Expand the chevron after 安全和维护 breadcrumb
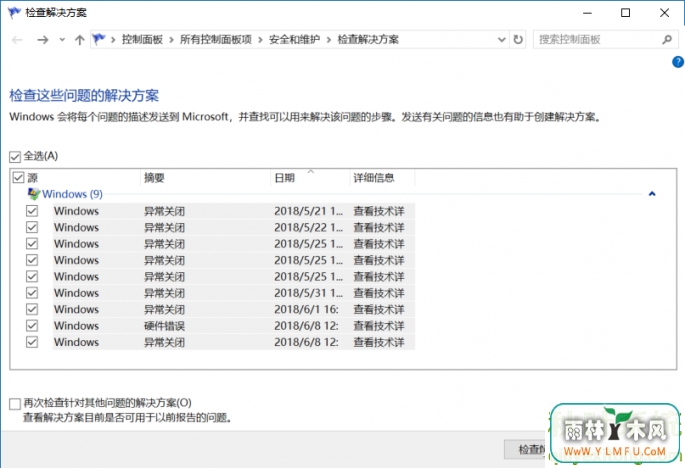This screenshot has height=468, width=685. [x=329, y=40]
